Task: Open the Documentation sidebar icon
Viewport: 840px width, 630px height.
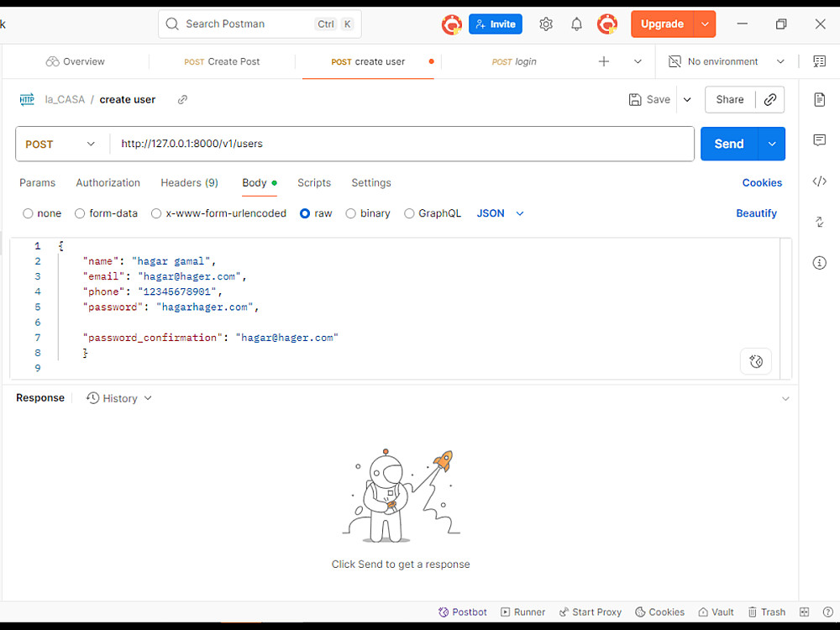Action: pyautogui.click(x=819, y=100)
